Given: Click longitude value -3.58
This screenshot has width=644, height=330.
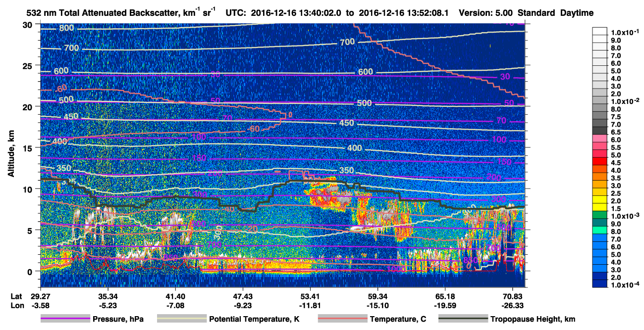Looking at the screenshot, I should pos(40,305).
